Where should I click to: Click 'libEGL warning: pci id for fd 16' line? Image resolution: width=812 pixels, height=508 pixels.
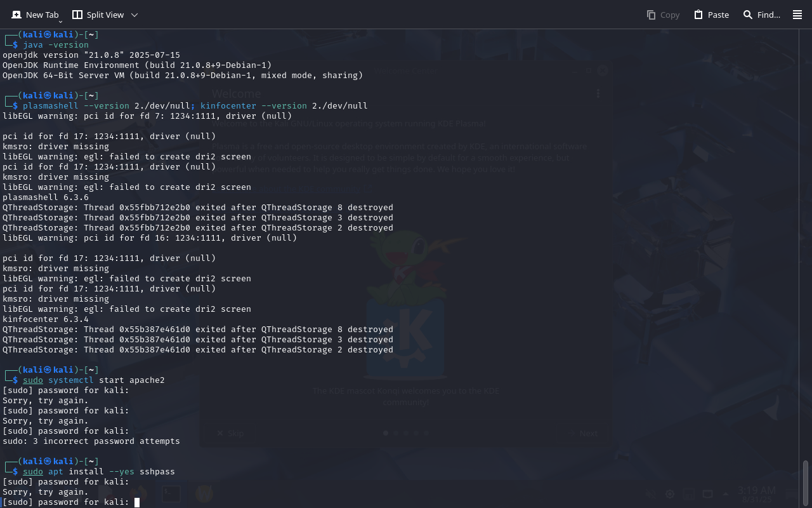(x=150, y=238)
